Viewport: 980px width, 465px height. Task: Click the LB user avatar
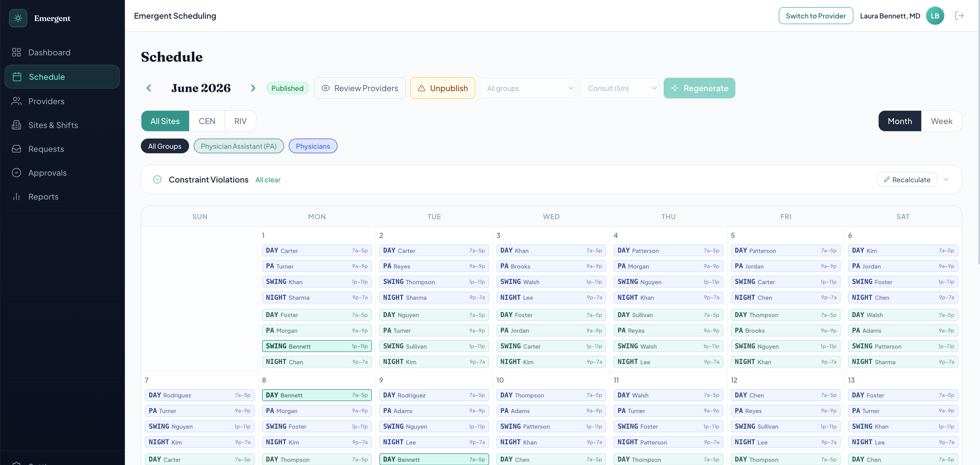point(935,16)
